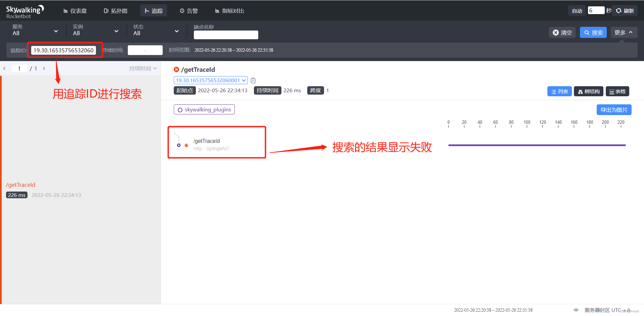Open the 持续时间 sort dropdown
Screen dimensions: 644x316
tap(143, 68)
